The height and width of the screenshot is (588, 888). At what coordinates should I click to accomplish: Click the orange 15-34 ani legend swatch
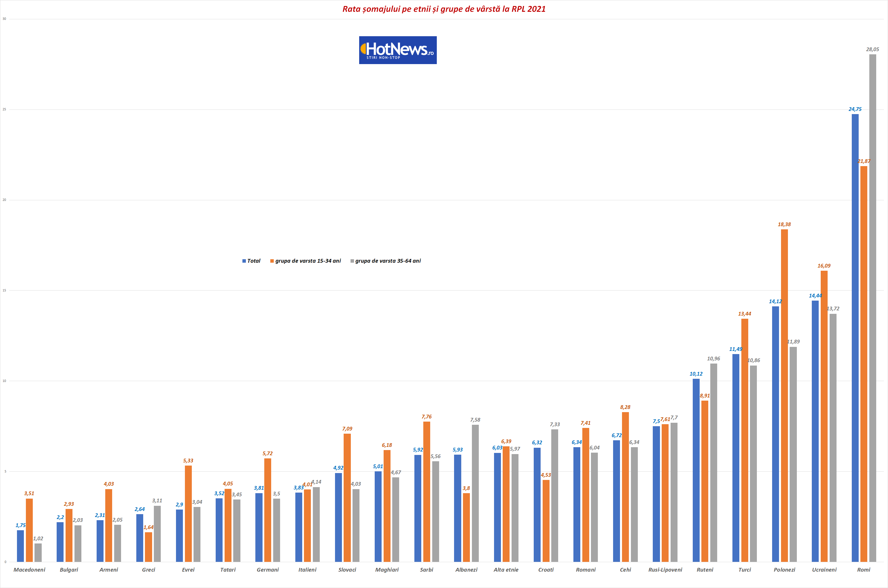[x=272, y=261]
